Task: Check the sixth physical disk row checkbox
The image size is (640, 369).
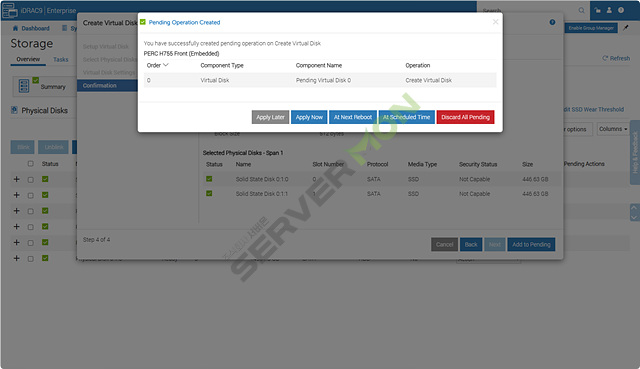Action: click(31, 258)
